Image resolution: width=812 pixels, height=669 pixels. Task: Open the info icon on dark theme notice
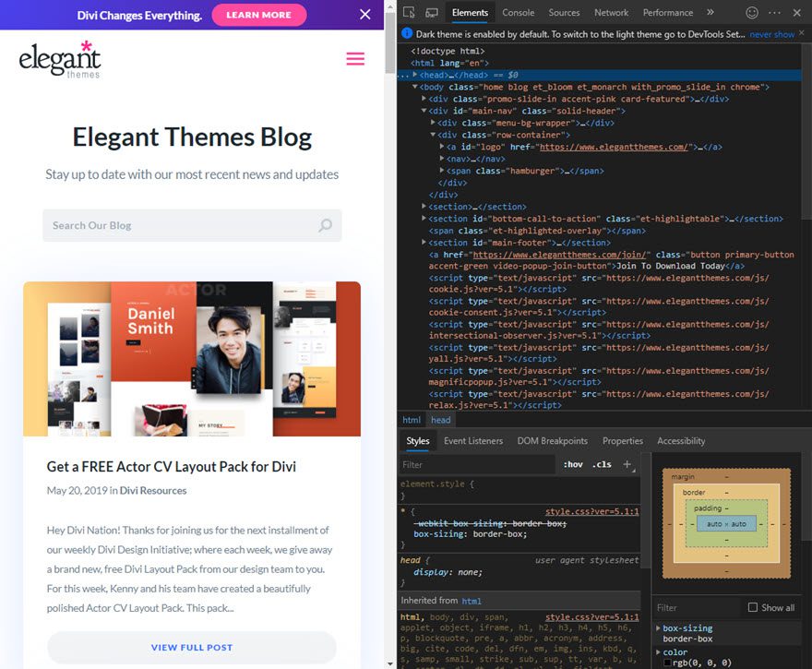click(406, 32)
